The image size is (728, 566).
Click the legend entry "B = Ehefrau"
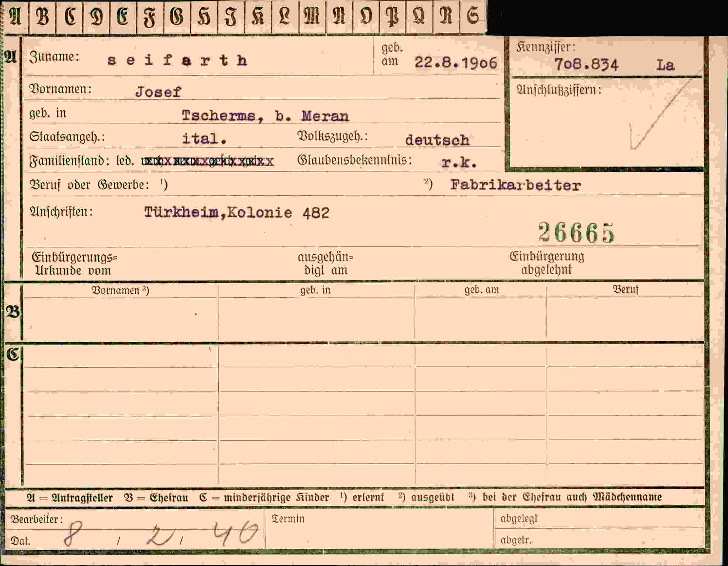pyautogui.click(x=156, y=498)
